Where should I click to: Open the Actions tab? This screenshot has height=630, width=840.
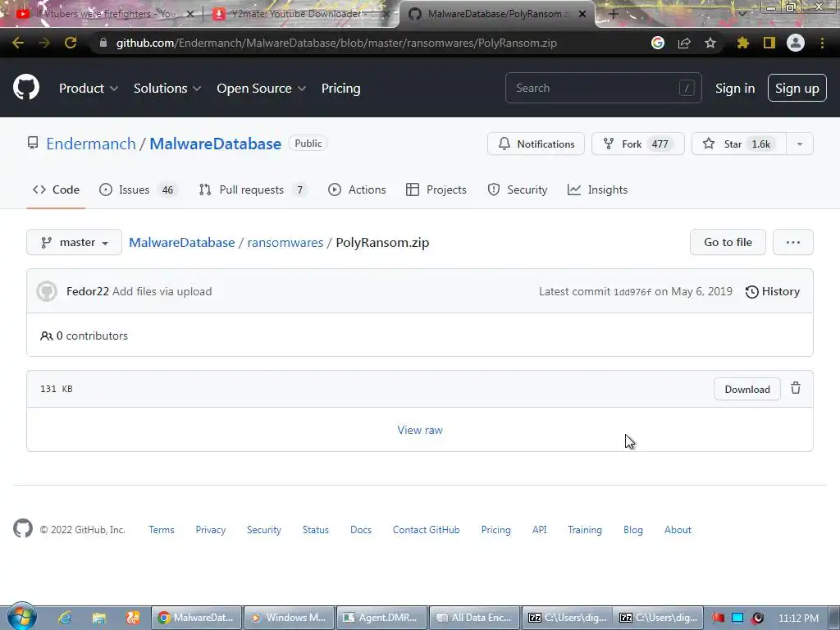[357, 189]
